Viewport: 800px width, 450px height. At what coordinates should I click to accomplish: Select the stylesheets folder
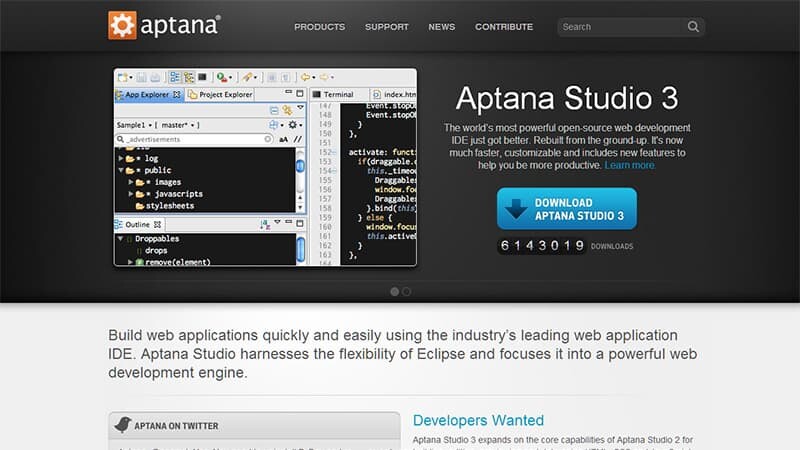[x=165, y=206]
